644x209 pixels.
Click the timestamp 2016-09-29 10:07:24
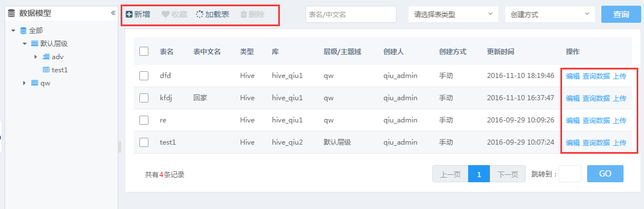(x=521, y=142)
